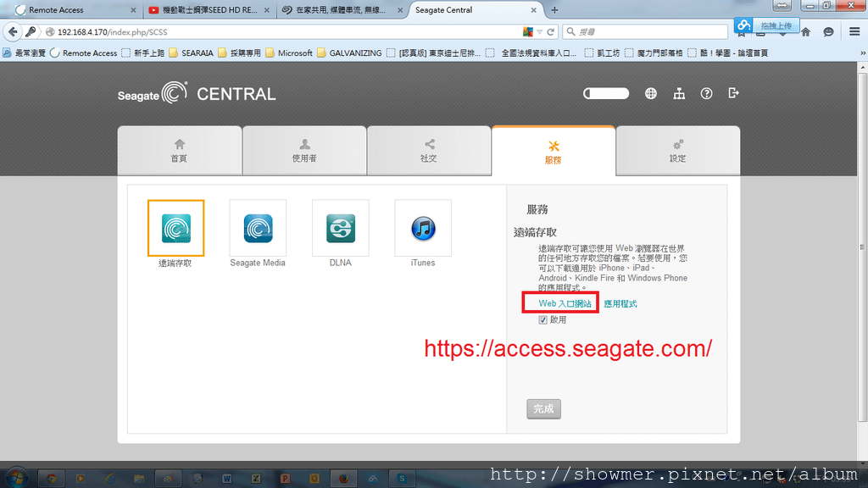Screen dimensions: 868x488
Task: Switch to the Remote Access browser tab
Action: (x=75, y=10)
